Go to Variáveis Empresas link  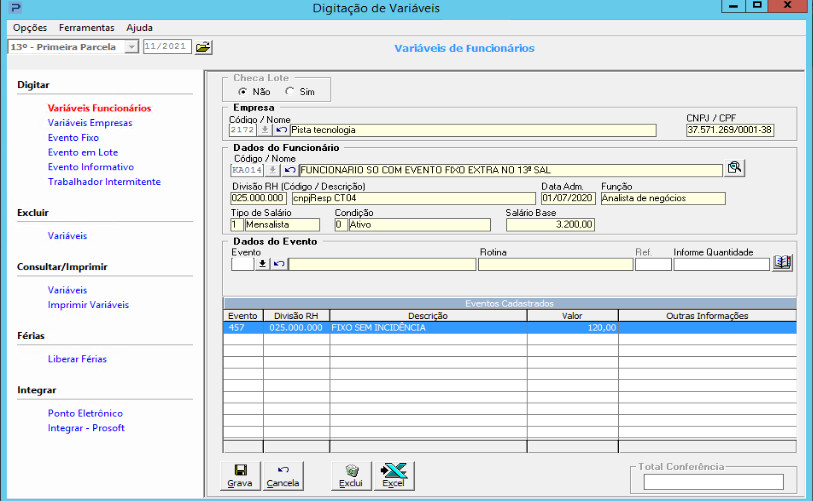[89, 122]
